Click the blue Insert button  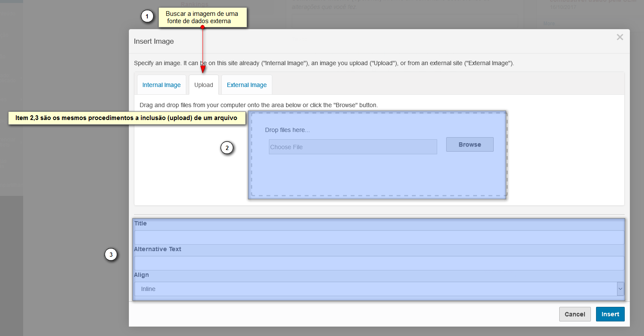[x=610, y=314]
